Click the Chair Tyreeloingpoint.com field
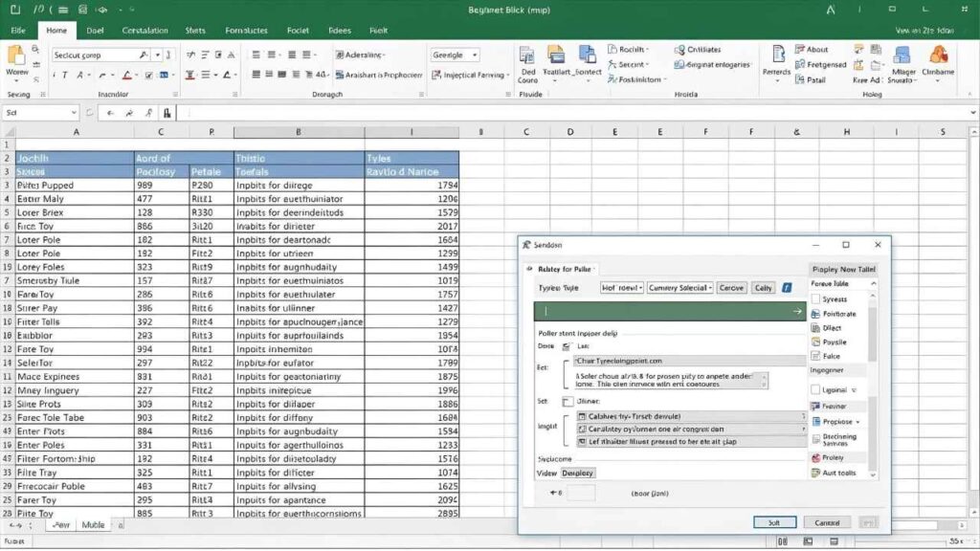The image size is (980, 551). pos(690,361)
